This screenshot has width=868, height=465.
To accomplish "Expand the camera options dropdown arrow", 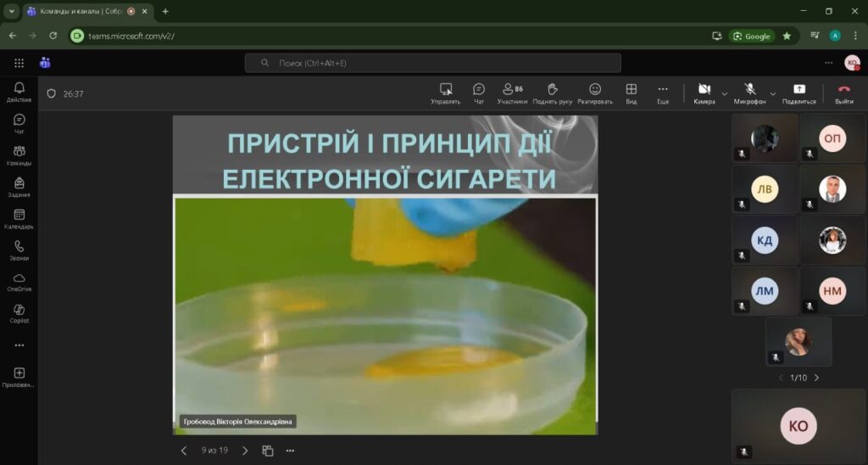I will point(725,92).
